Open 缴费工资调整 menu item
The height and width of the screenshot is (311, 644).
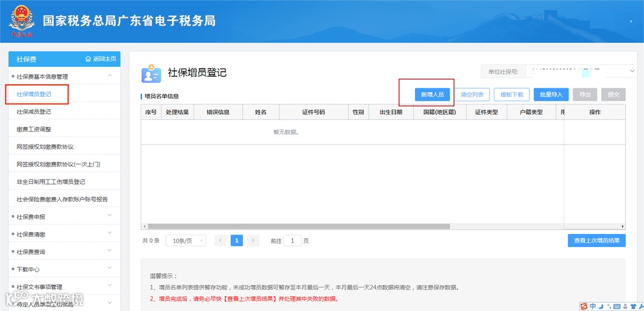[x=33, y=129]
